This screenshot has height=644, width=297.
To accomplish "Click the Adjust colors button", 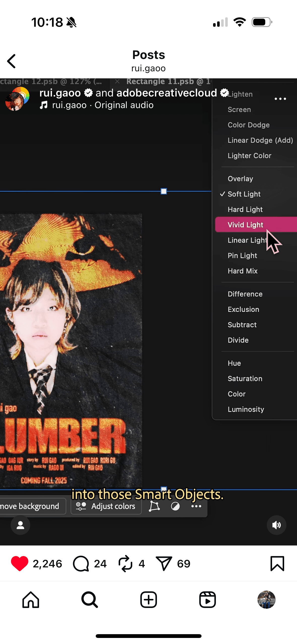I will tap(106, 506).
